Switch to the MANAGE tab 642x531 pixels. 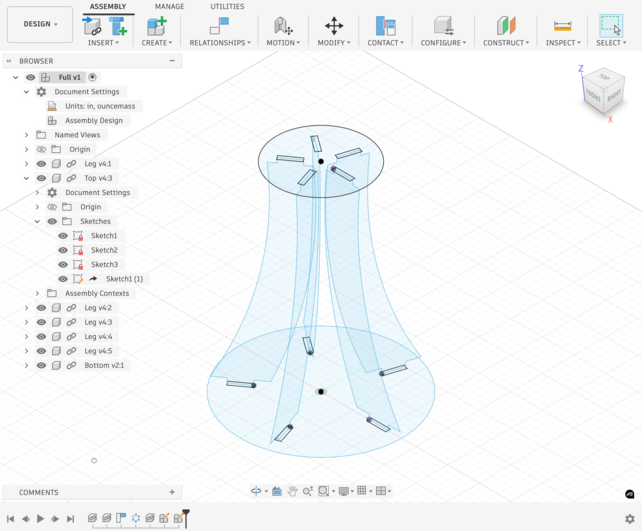click(169, 7)
